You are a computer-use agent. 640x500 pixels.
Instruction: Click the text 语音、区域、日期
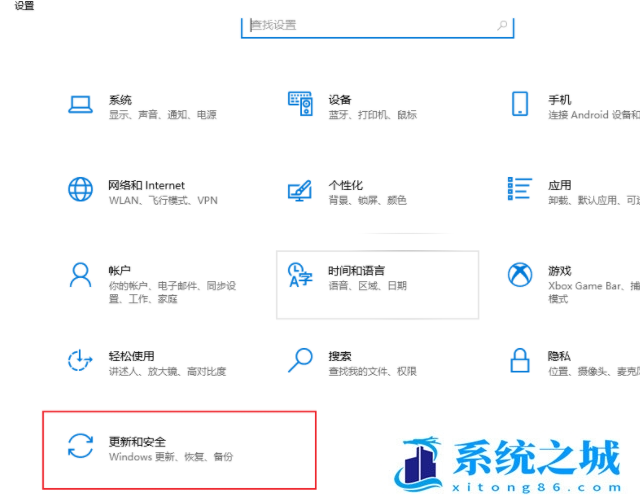[368, 286]
